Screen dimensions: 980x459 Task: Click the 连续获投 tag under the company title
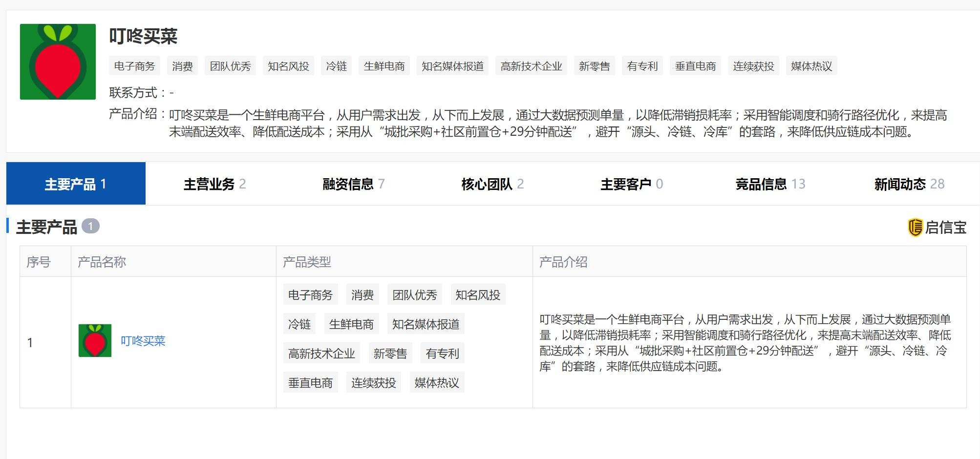pyautogui.click(x=753, y=66)
